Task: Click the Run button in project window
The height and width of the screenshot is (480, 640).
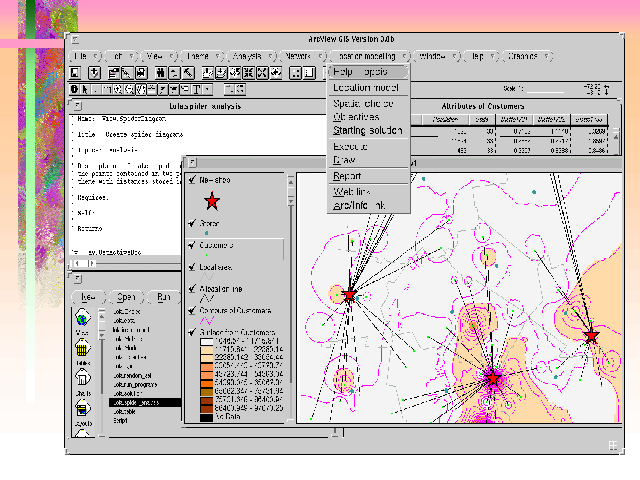Action: click(164, 297)
